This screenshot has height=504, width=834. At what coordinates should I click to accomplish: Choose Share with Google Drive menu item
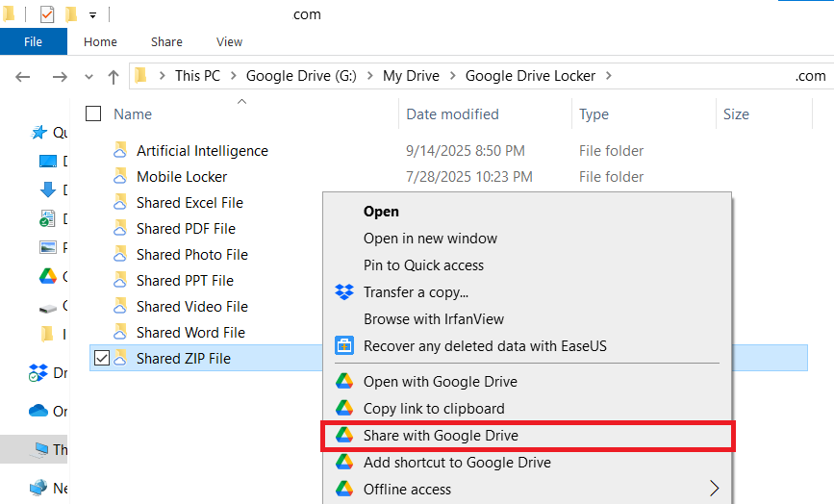(x=441, y=436)
